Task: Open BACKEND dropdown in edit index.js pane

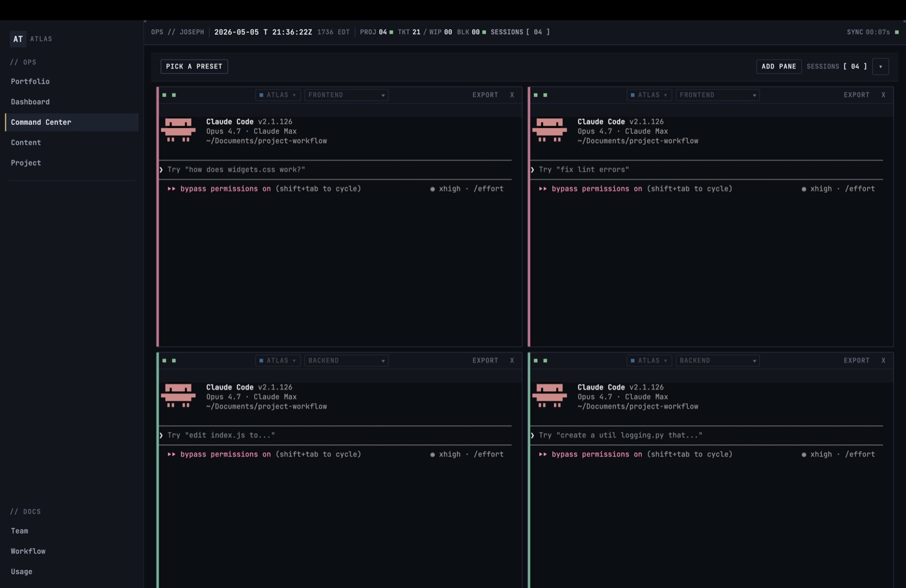Action: pos(346,361)
